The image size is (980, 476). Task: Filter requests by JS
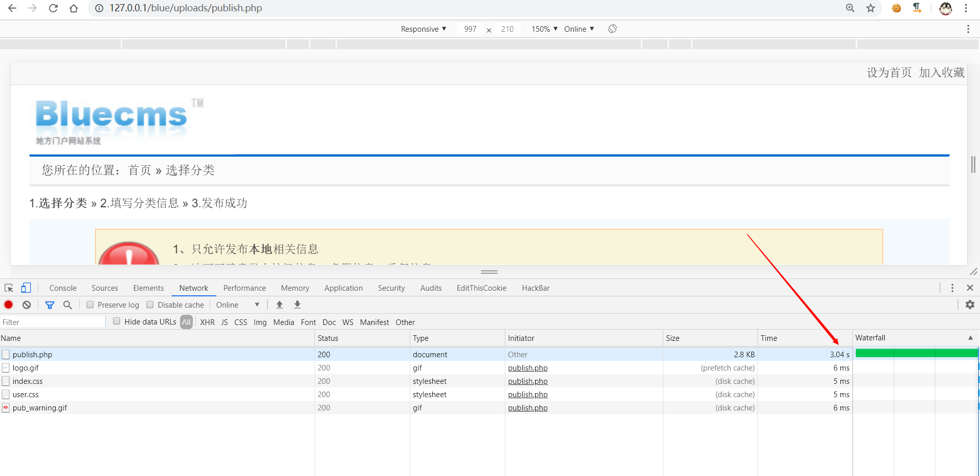coord(225,322)
